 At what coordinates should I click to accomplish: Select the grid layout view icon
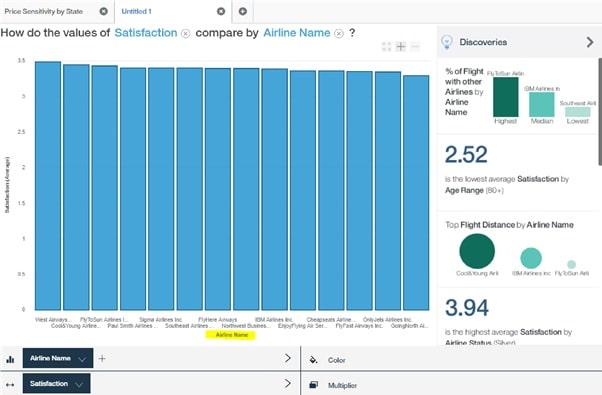(387, 47)
